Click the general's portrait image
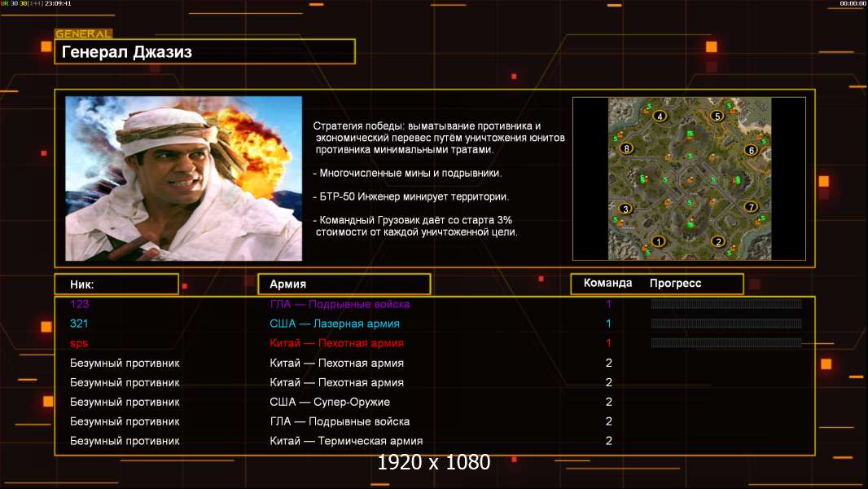 tap(183, 178)
